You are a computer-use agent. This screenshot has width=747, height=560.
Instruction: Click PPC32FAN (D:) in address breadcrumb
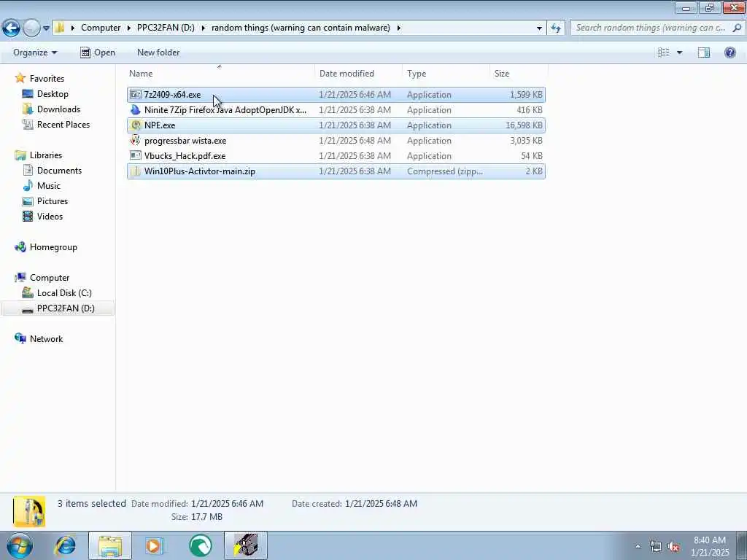click(x=166, y=28)
